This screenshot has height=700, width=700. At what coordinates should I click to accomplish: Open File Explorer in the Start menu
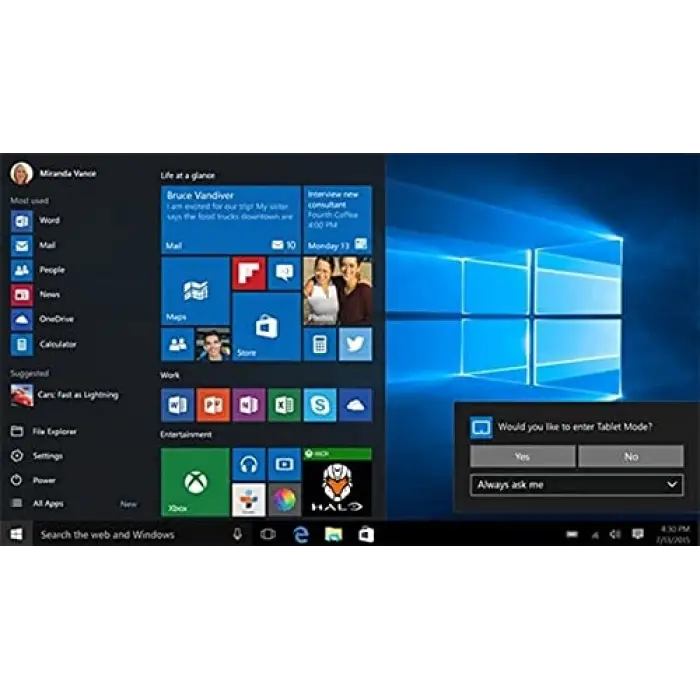coord(44,431)
